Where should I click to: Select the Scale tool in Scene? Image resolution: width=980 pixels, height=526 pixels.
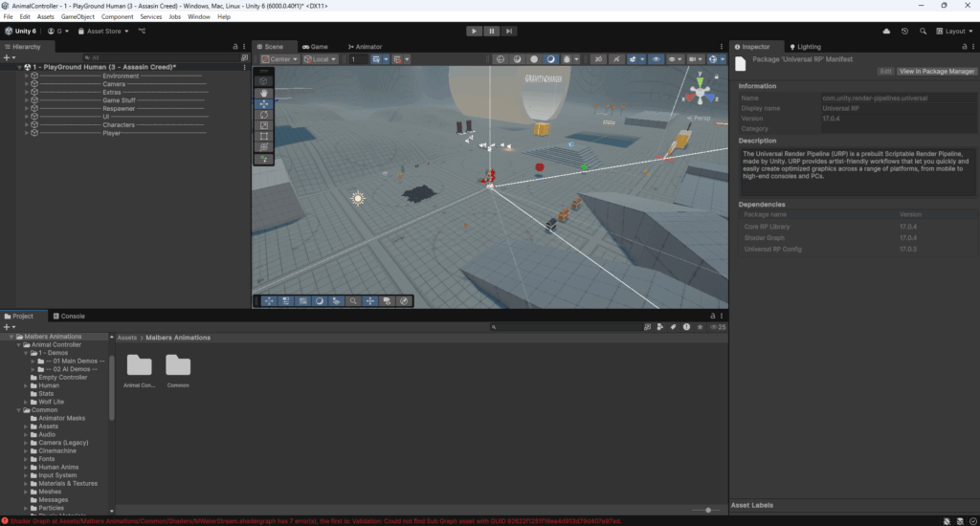click(x=264, y=125)
